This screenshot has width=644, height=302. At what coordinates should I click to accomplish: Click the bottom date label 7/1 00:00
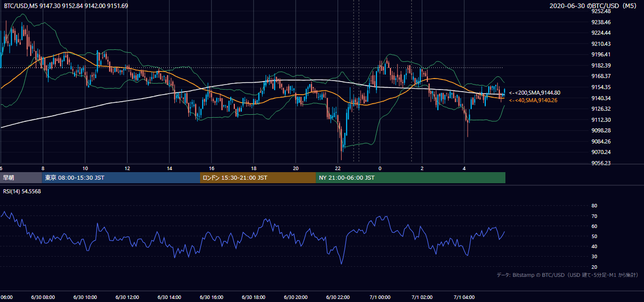pos(379,297)
